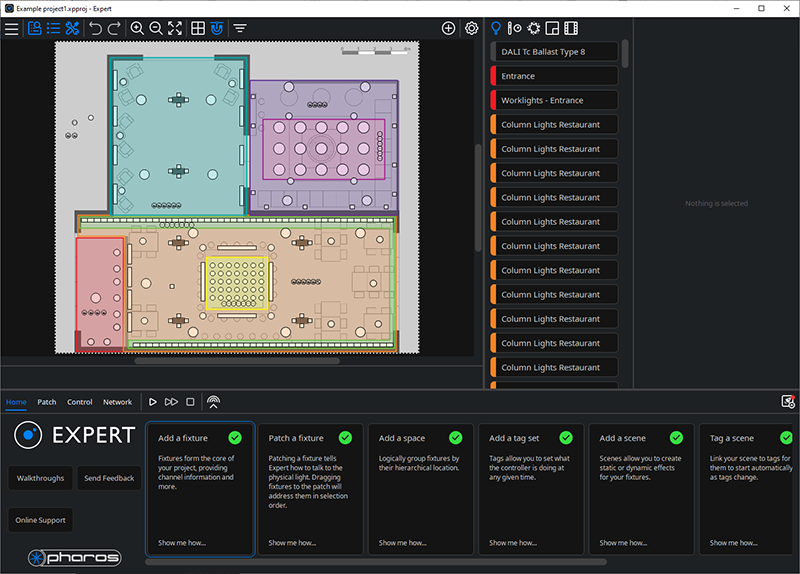800x574 pixels.
Task: Open the layout settings gear icon
Action: click(471, 29)
